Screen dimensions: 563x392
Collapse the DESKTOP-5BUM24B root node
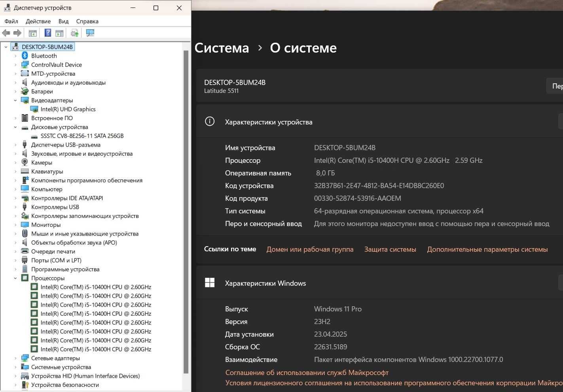point(6,47)
